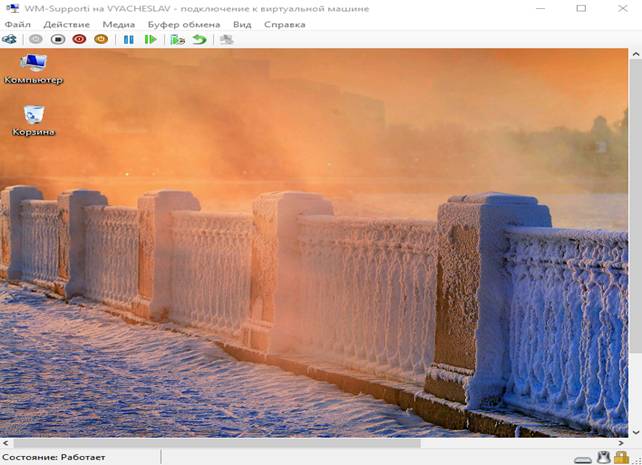Image resolution: width=642 pixels, height=465 pixels.
Task: Open the Медиа menu
Action: pos(119,25)
